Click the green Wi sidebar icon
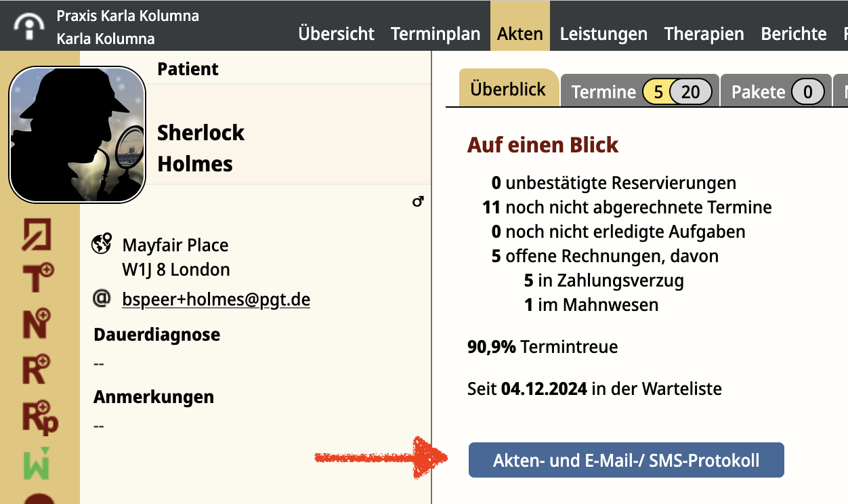 37,463
